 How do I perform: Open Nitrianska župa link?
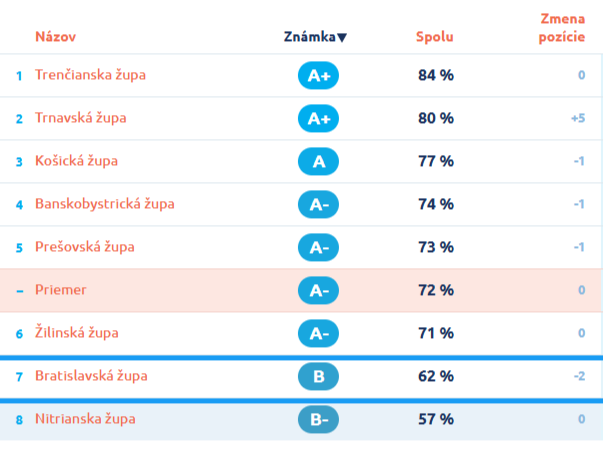point(85,419)
